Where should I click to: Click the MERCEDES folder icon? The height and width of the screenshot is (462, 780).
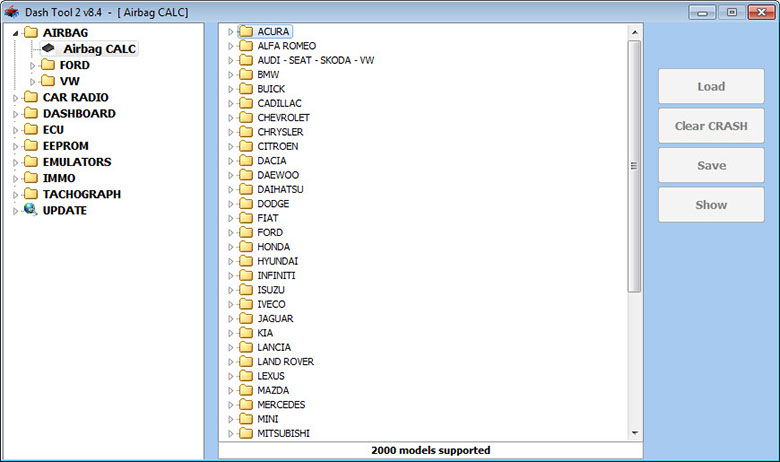246,405
